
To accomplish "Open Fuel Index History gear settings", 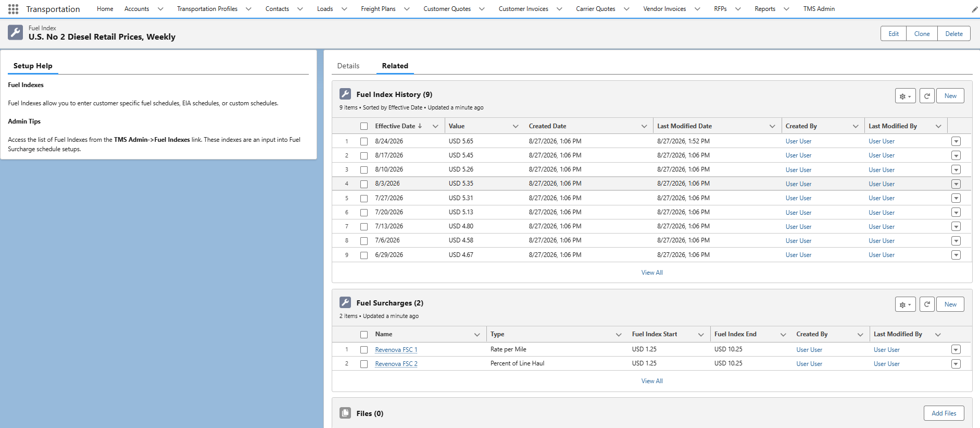I will (906, 96).
